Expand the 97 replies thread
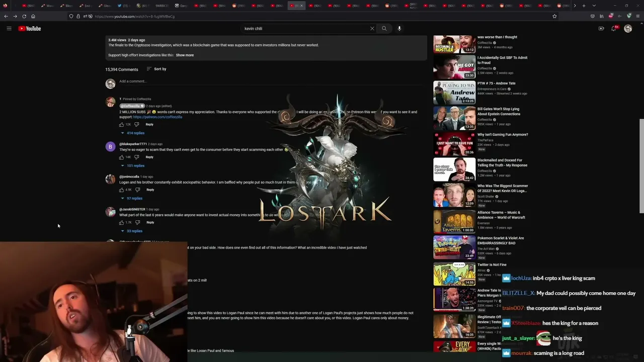Screen dimensions: 644x362 [132, 198]
